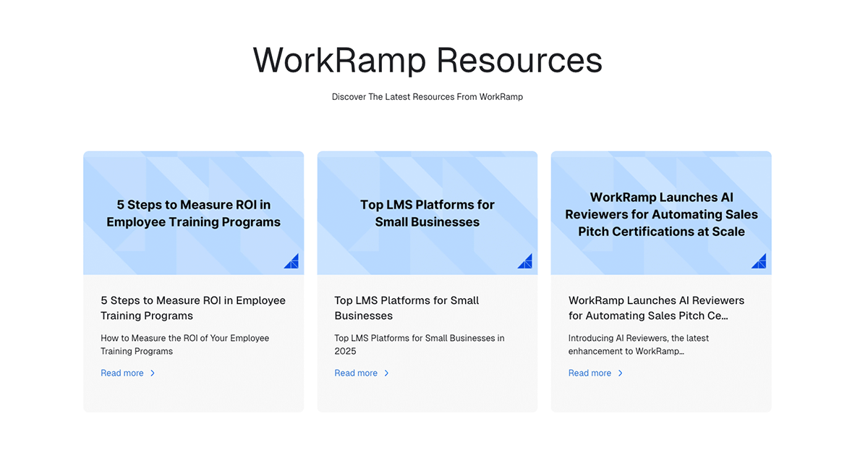This screenshot has width=868, height=456.
Task: Open the WorkRamp Launches AI Reviewers banner image
Action: (661, 213)
